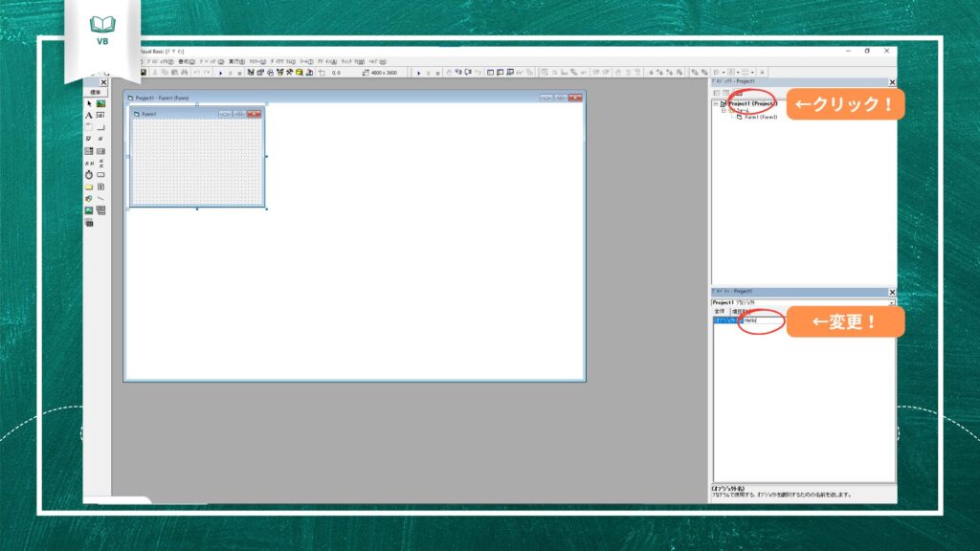This screenshot has height=551, width=980.
Task: Toggle Lock Controls in the Form Editor toolbar
Action: coord(762,73)
